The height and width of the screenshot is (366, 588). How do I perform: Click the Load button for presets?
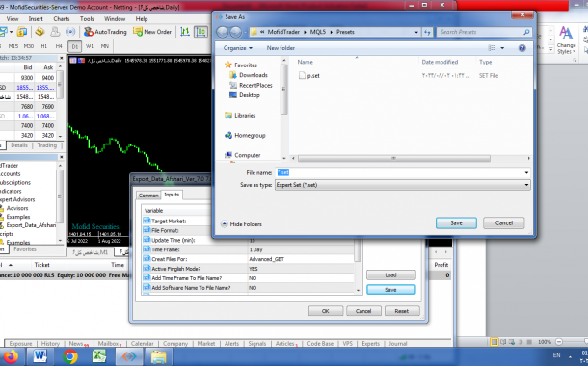pyautogui.click(x=390, y=274)
